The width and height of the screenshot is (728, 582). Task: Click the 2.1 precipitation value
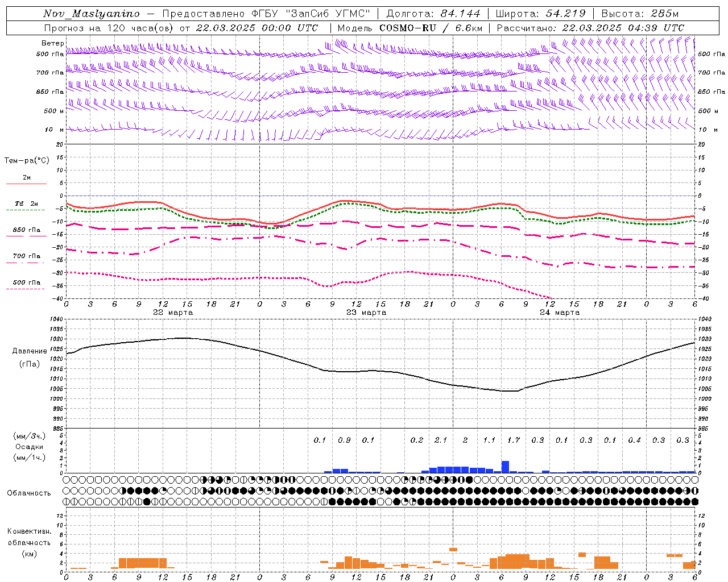[441, 440]
